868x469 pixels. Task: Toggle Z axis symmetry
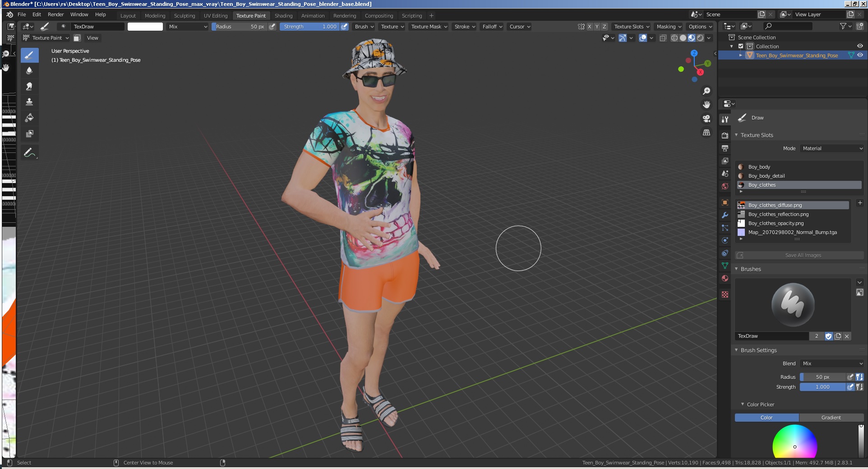(605, 27)
